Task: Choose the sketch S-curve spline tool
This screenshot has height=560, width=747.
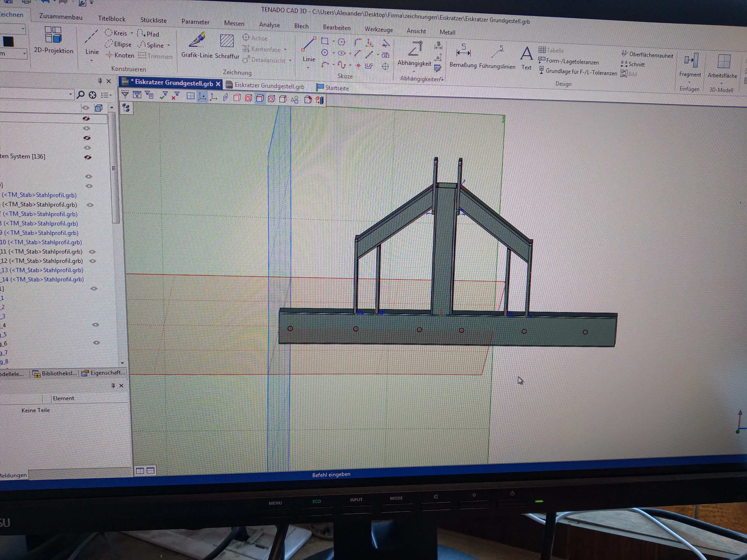Action: [x=341, y=64]
